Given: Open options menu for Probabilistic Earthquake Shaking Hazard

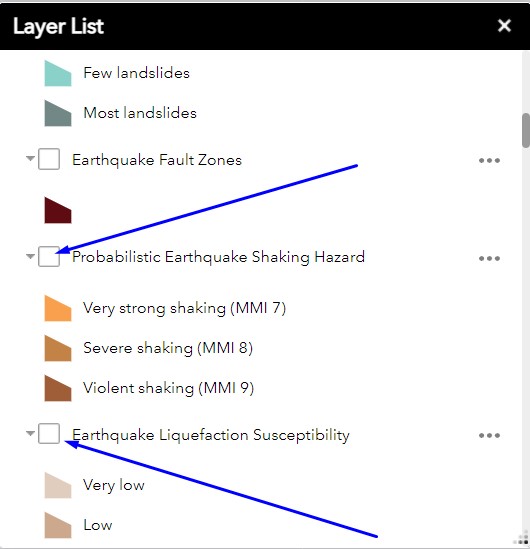Looking at the screenshot, I should 489,258.
